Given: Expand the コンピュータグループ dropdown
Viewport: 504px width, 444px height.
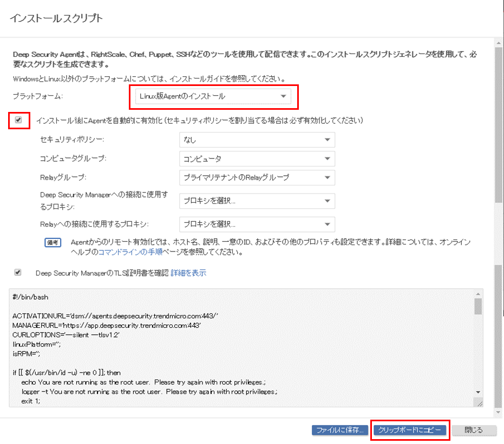Looking at the screenshot, I should [257, 159].
